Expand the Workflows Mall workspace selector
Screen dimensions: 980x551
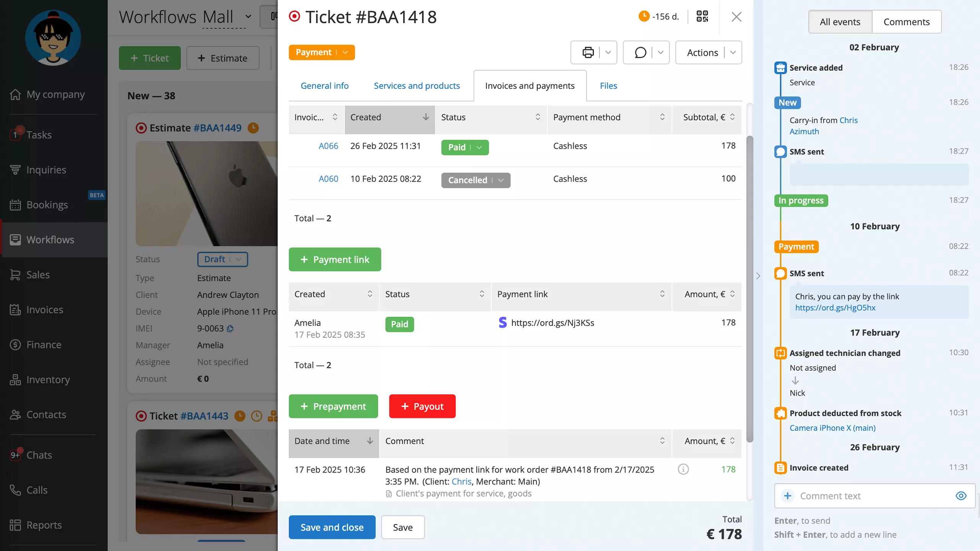click(x=249, y=17)
